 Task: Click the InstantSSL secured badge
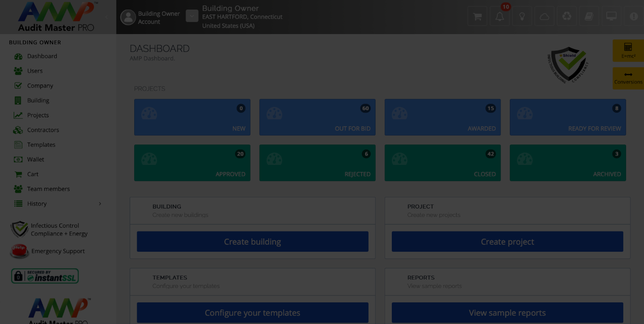(44, 276)
